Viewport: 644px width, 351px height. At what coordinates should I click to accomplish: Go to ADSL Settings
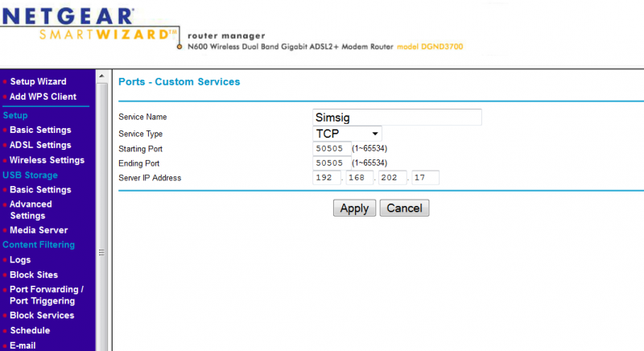(x=40, y=145)
